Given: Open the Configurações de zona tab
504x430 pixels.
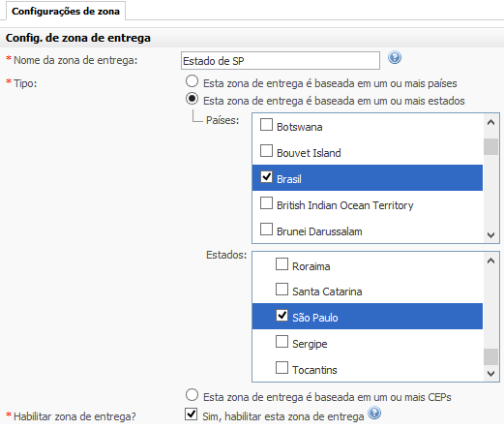Looking at the screenshot, I should 66,12.
